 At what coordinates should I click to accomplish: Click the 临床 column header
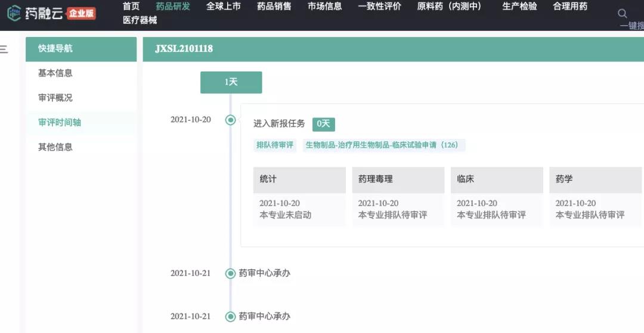pyautogui.click(x=497, y=180)
